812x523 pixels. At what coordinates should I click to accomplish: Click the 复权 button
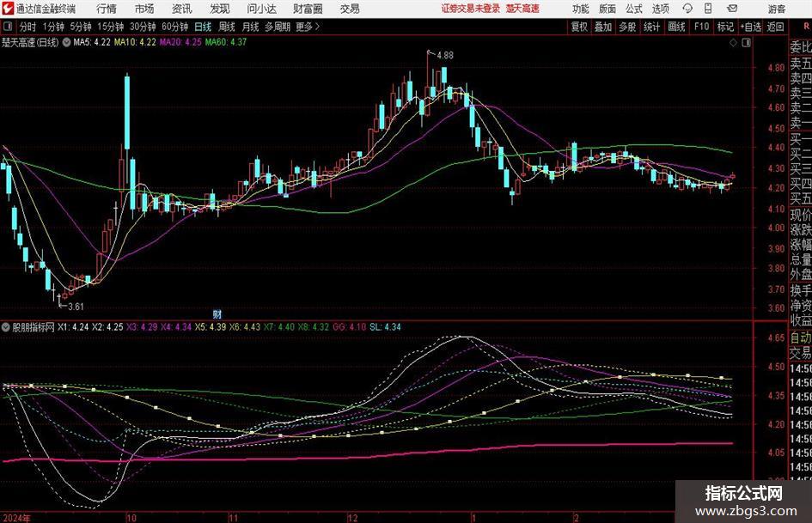(x=579, y=27)
